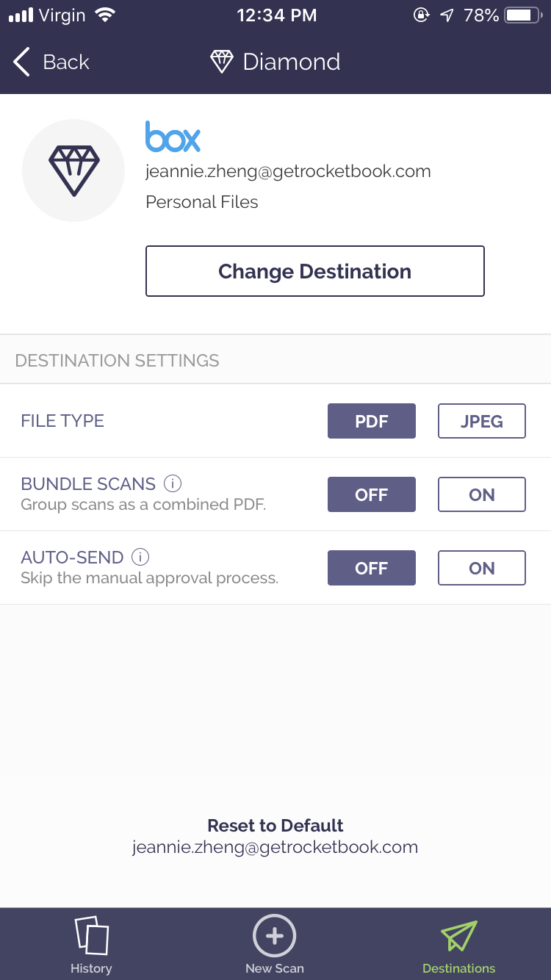Tap the Box logo

pos(173,137)
